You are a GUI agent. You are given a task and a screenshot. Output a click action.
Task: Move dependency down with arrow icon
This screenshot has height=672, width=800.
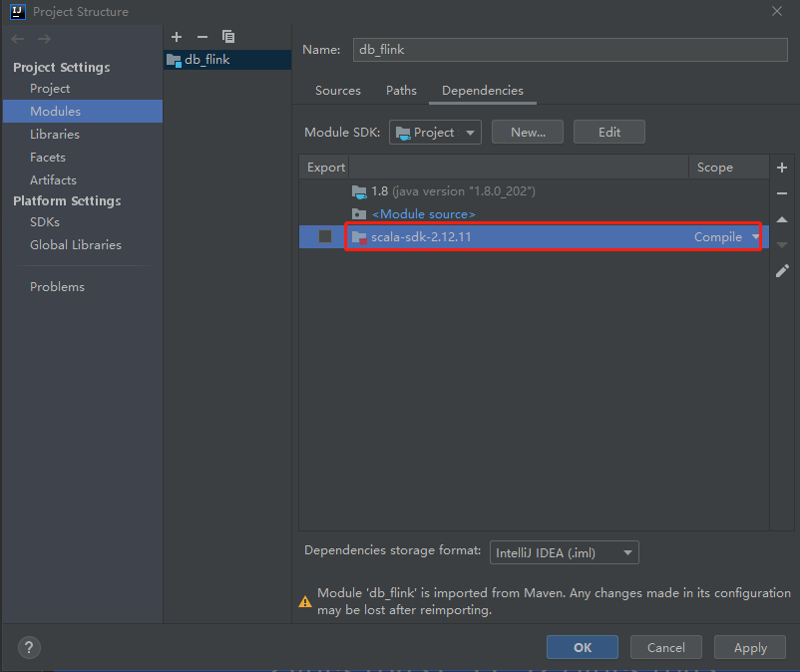[x=782, y=245]
